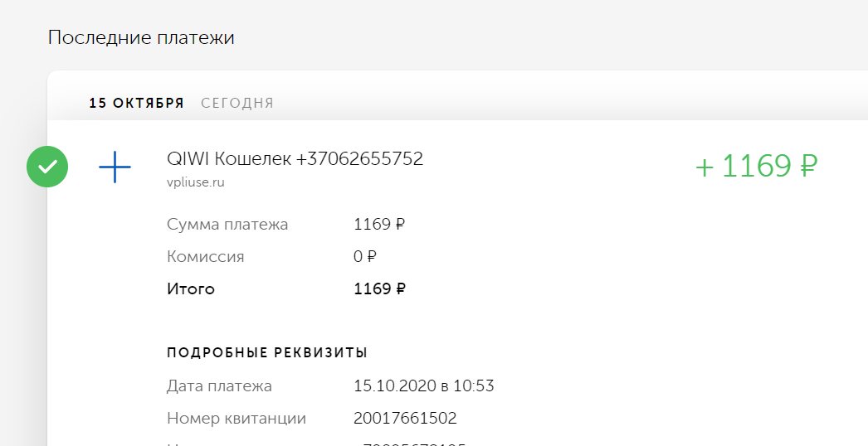Screen dimensions: 868x446
Task: Click the СЕГОДНЯ label
Action: pyautogui.click(x=237, y=103)
